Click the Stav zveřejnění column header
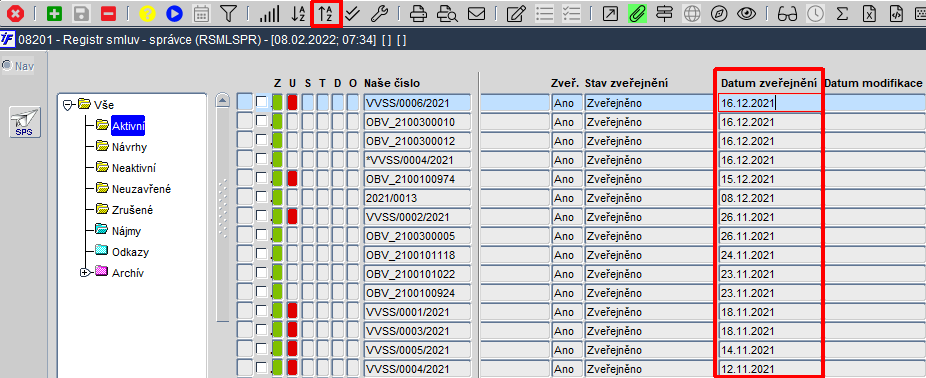 coord(626,83)
